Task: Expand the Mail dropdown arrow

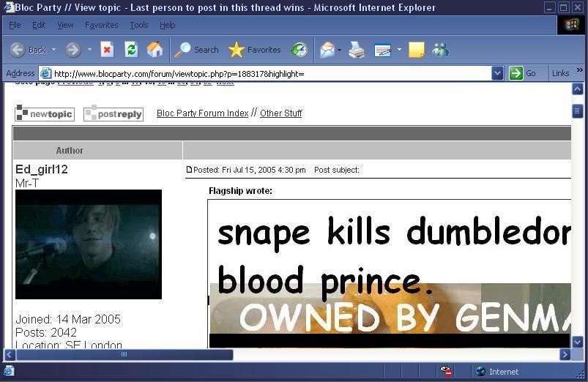Action: tap(339, 50)
